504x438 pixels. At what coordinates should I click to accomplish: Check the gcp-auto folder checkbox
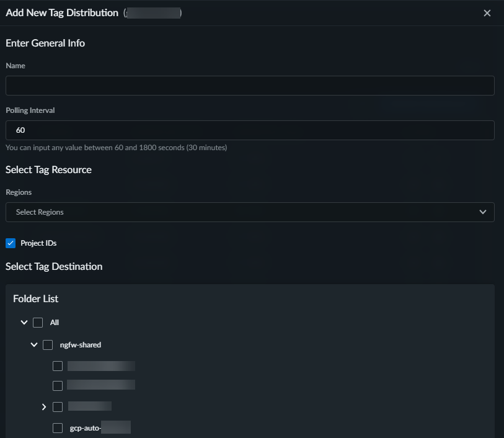tap(58, 428)
